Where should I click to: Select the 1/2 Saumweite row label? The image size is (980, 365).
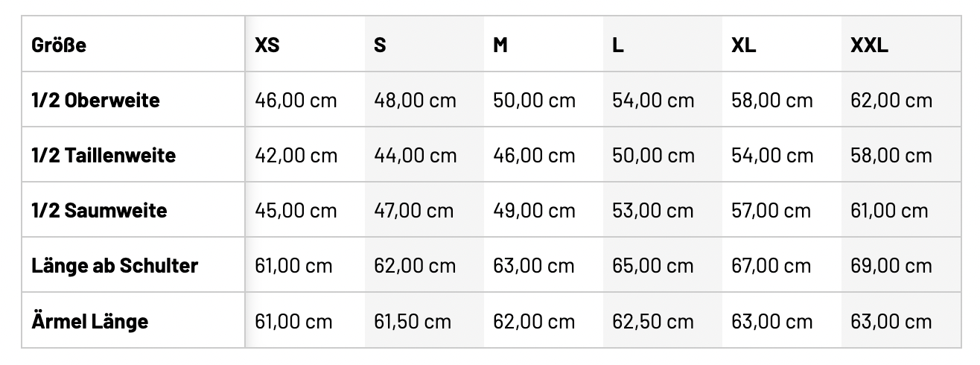click(99, 210)
